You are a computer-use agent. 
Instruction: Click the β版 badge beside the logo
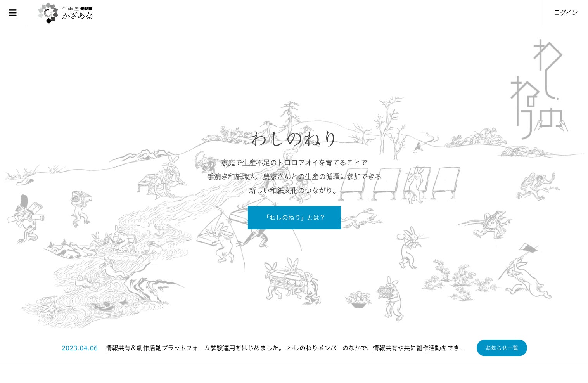[x=86, y=9]
